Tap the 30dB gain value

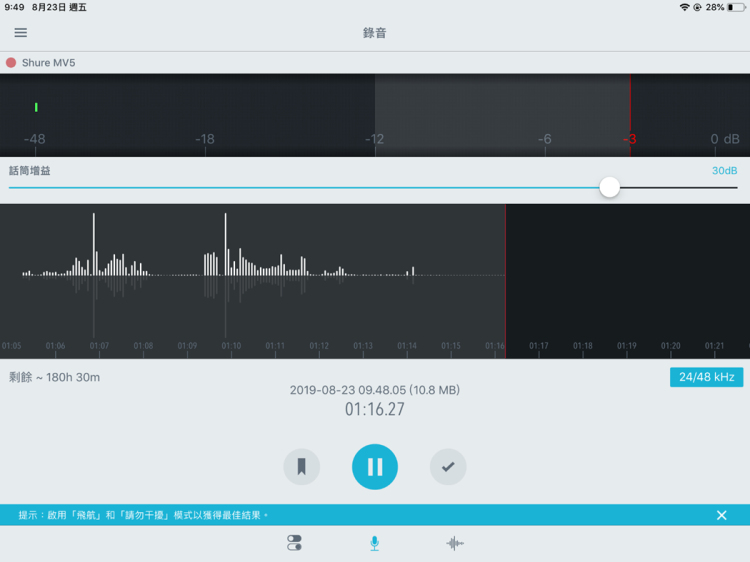724,171
